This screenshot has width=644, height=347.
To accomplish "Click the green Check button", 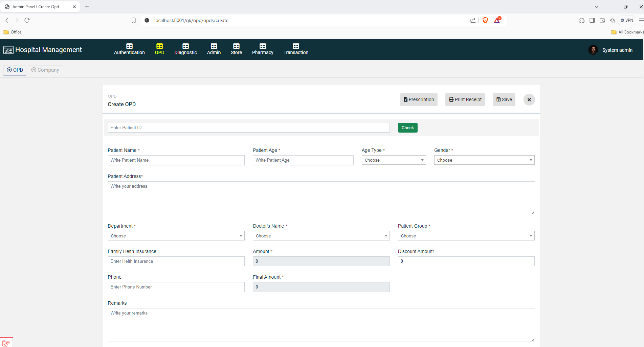I will [x=407, y=128].
